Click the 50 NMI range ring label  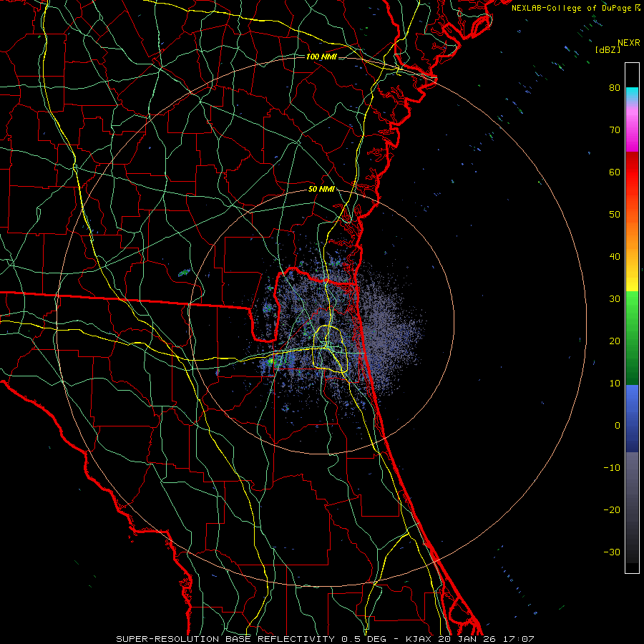321,190
